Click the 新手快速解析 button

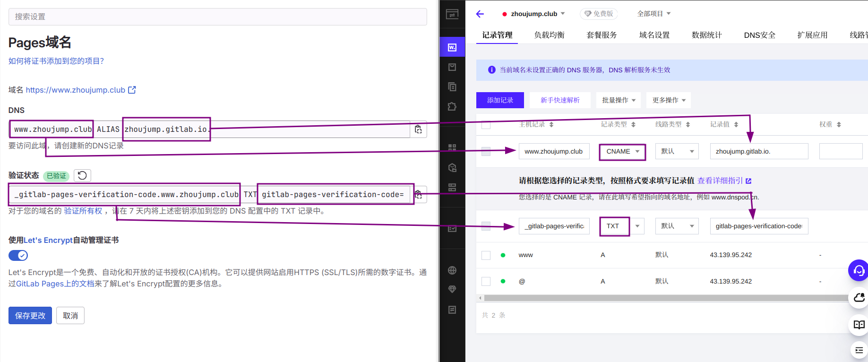560,100
